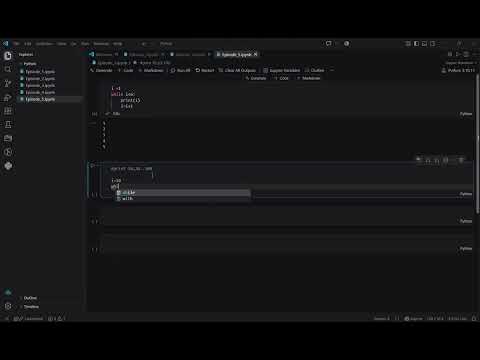This screenshot has width=480, height=360.
Task: Open the Selection menu
Action: (x=44, y=44)
